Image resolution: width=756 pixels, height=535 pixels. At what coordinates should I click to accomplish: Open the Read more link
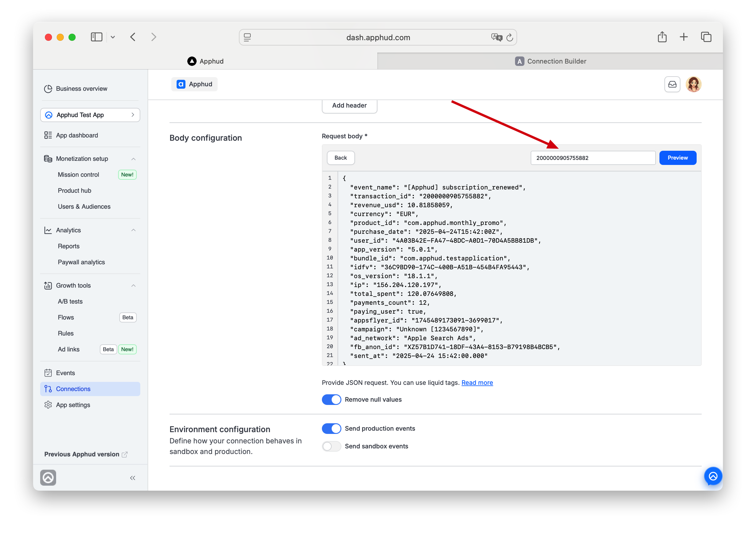coord(477,383)
